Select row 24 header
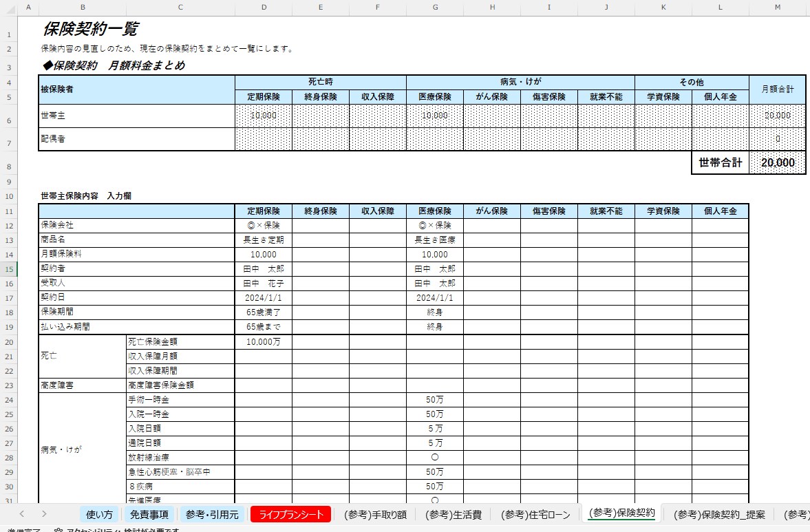The image size is (810, 532). (10, 400)
